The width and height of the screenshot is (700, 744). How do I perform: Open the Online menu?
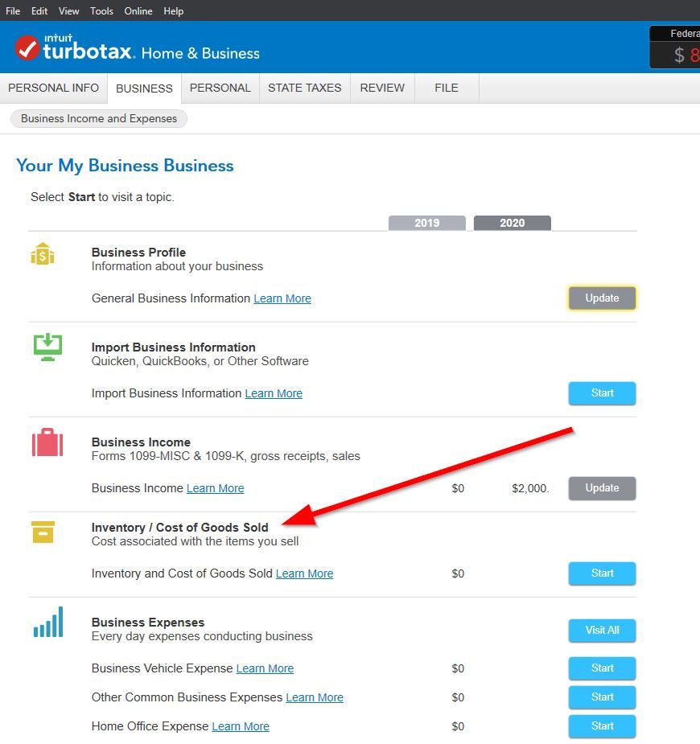[138, 11]
